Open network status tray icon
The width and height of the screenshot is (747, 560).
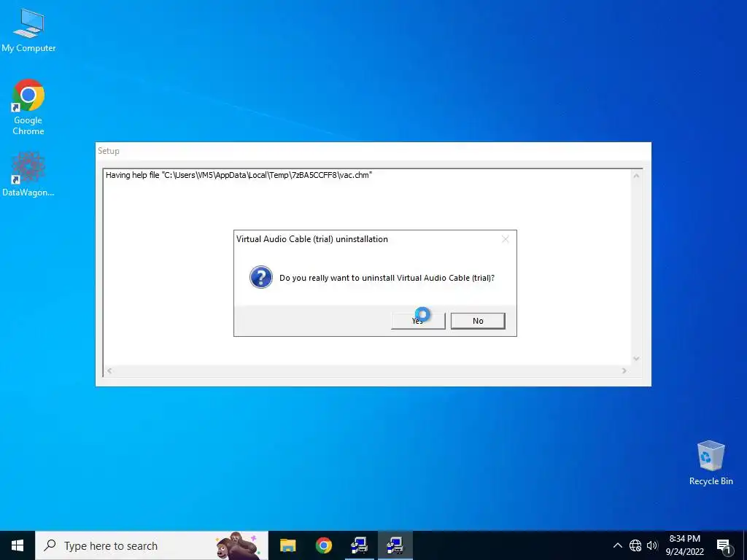point(635,545)
